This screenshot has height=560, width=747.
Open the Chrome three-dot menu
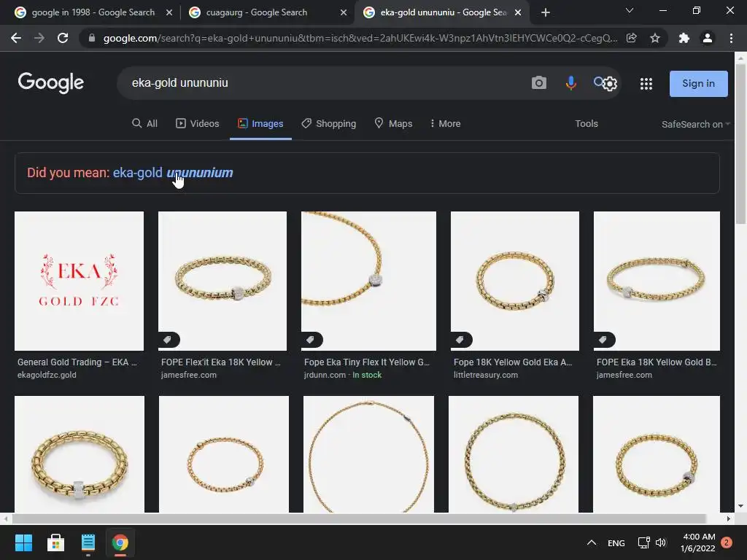tap(731, 38)
